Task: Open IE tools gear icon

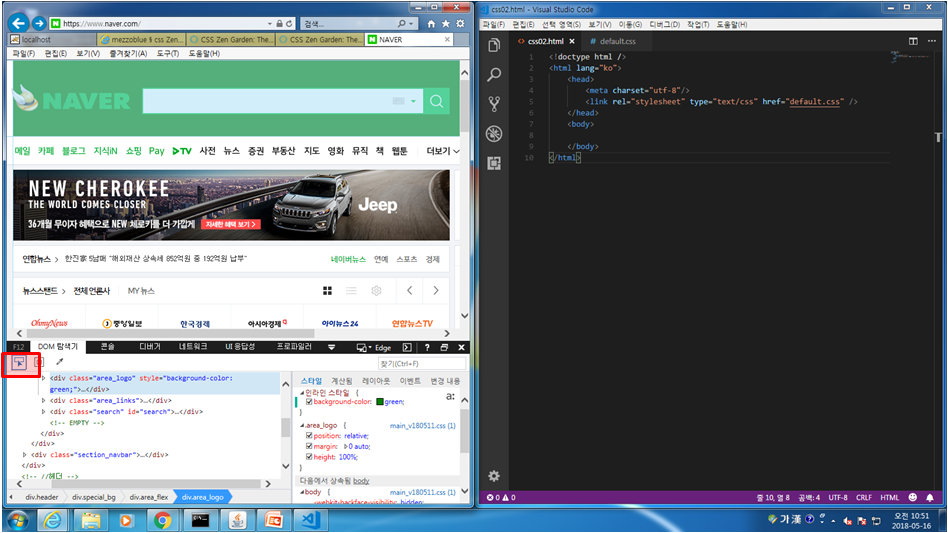Action: (x=460, y=24)
